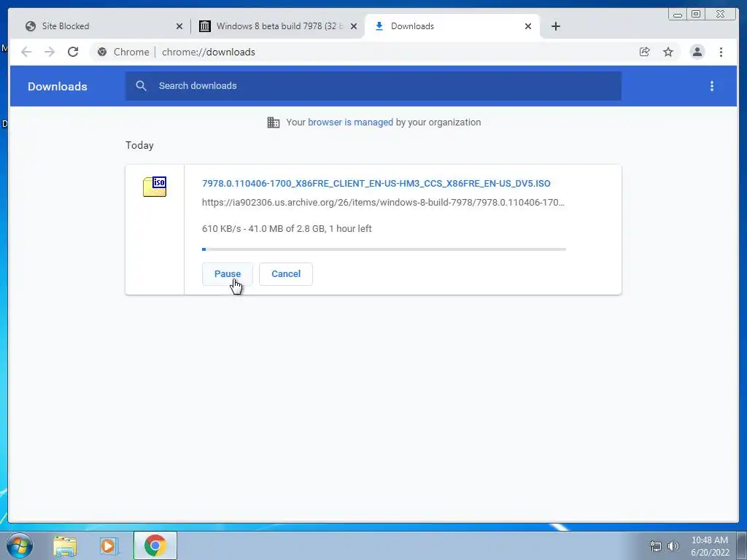Image resolution: width=747 pixels, height=560 pixels.
Task: Open the 'browser is managed' link
Action: coord(350,122)
